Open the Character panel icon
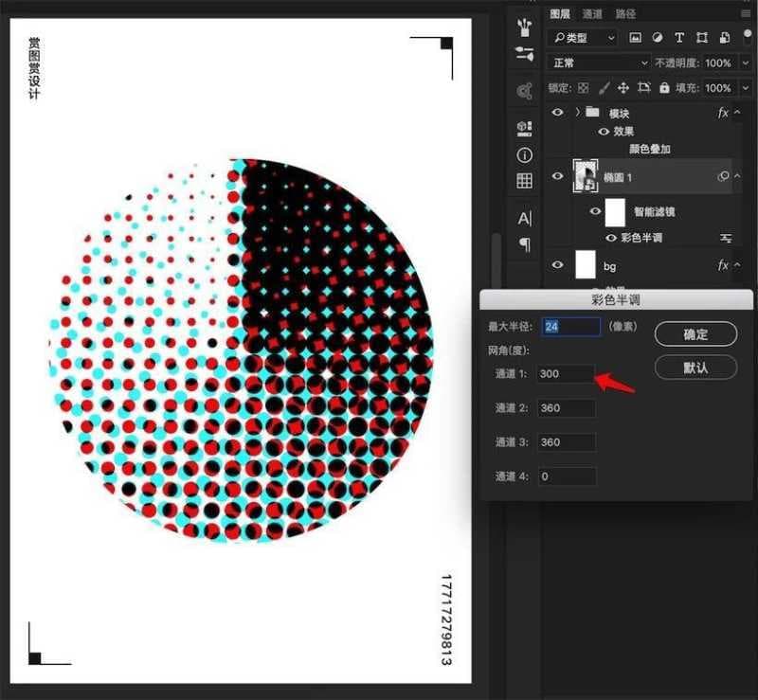This screenshot has height=700, width=758. (x=524, y=219)
